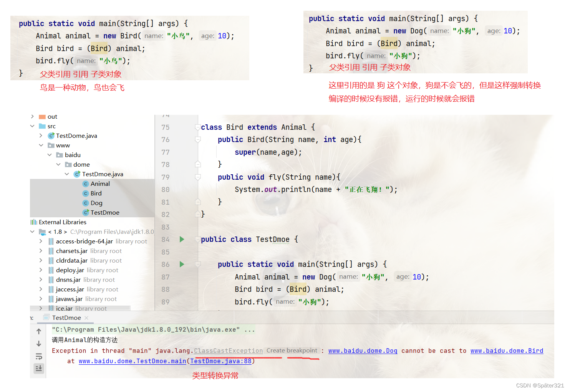Click the console down-arrow stack trace button
570x392 pixels.
click(39, 344)
